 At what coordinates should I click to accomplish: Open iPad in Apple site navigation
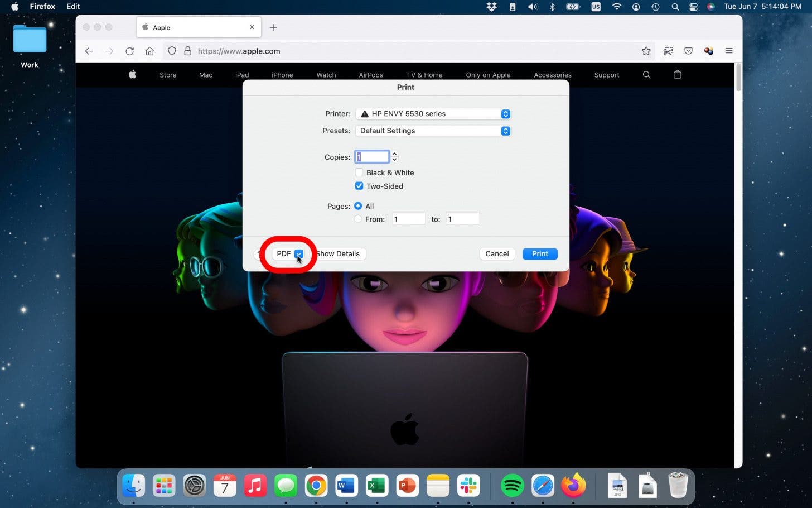tap(242, 75)
